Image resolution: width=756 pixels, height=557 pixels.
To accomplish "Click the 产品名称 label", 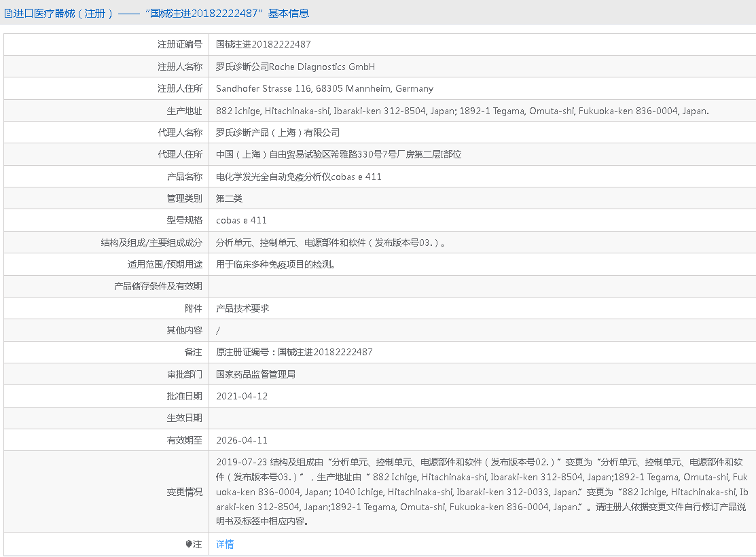I will coord(184,177).
